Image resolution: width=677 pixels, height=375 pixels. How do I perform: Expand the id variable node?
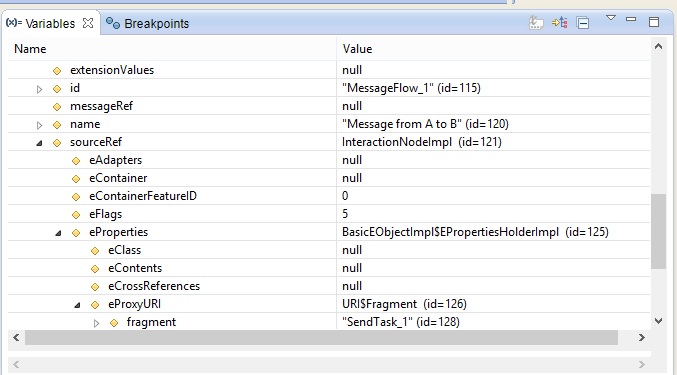[39, 89]
